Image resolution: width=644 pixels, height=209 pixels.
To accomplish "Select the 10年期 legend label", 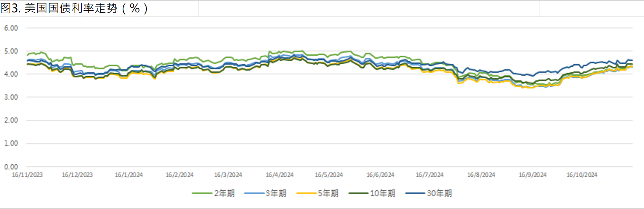I will 382,193.
